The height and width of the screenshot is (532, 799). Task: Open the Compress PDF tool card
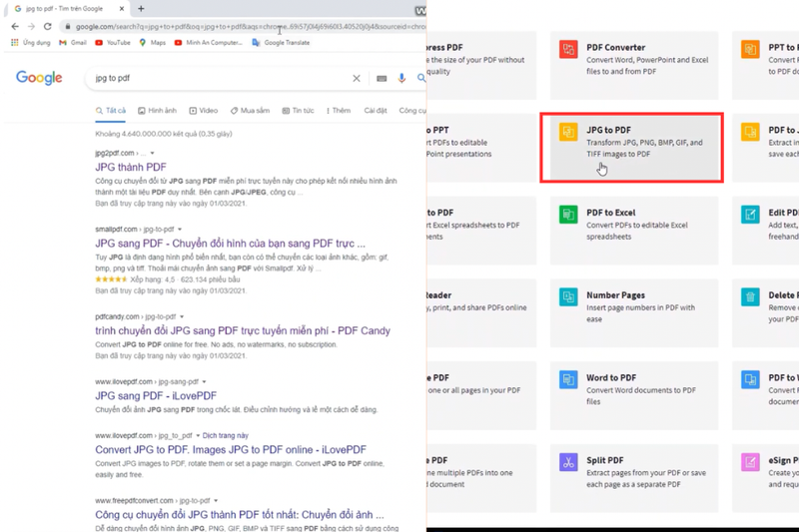click(481, 65)
